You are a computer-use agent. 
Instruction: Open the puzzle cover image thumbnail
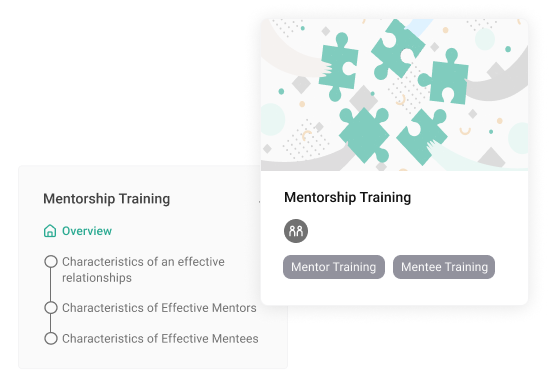point(394,95)
